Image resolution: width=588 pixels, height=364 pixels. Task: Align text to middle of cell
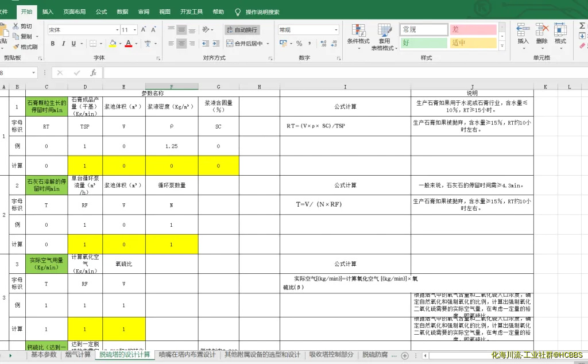[181, 30]
